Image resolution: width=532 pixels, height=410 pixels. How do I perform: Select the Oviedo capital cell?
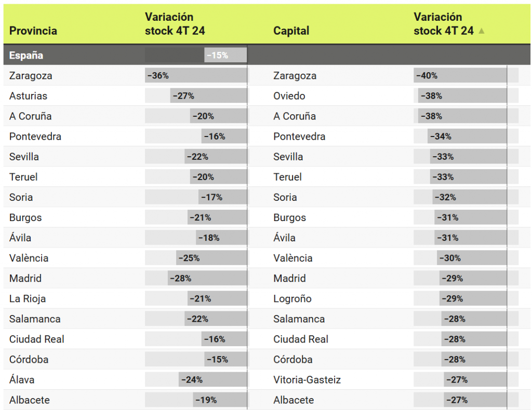(x=289, y=96)
